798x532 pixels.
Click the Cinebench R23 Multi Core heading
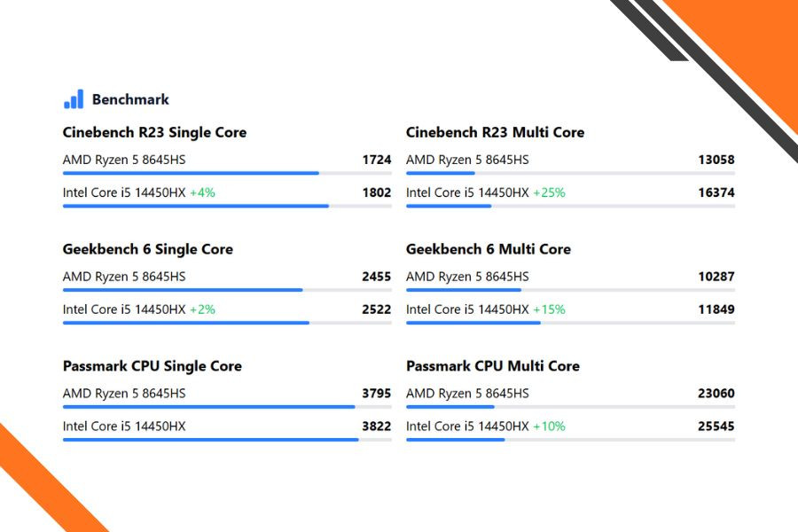[x=495, y=132]
